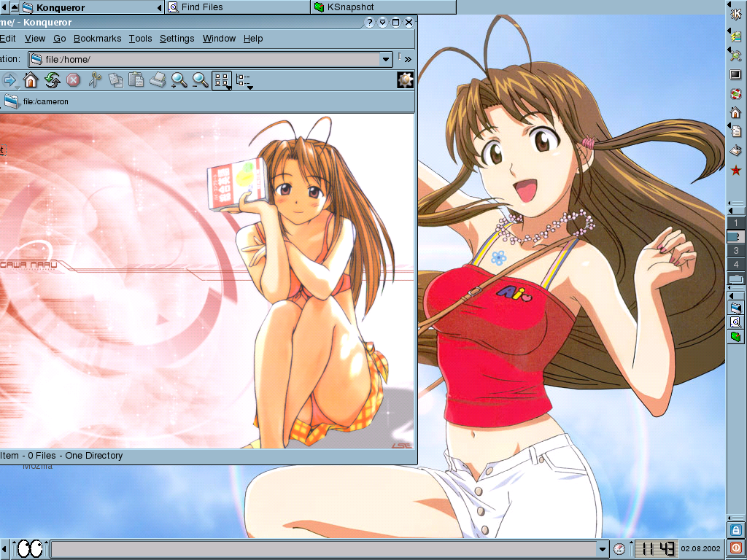The height and width of the screenshot is (560, 747).
Task: Click the Paste clipboard toolbar icon
Action: pyautogui.click(x=136, y=79)
